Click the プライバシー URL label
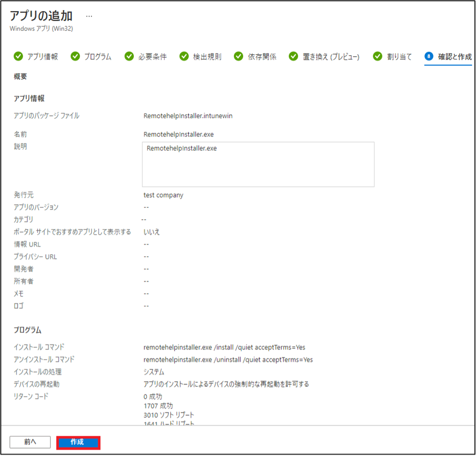Screen dimensions: 476x456 pos(35,257)
